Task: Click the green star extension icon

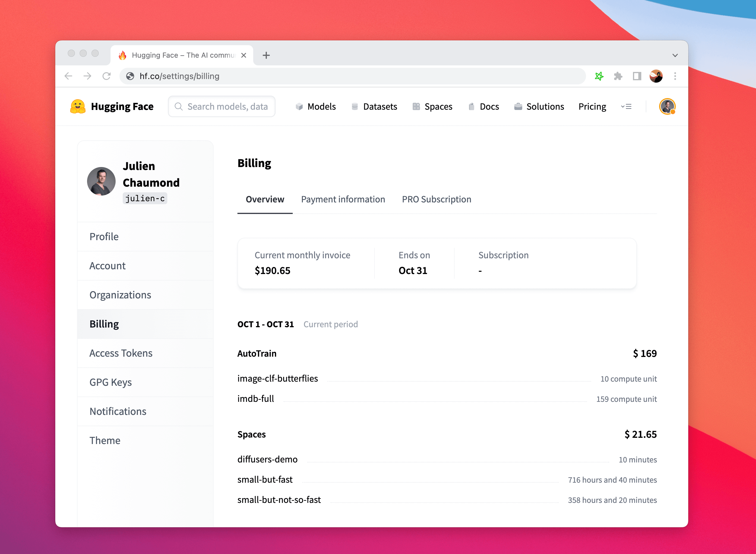Action: click(599, 76)
